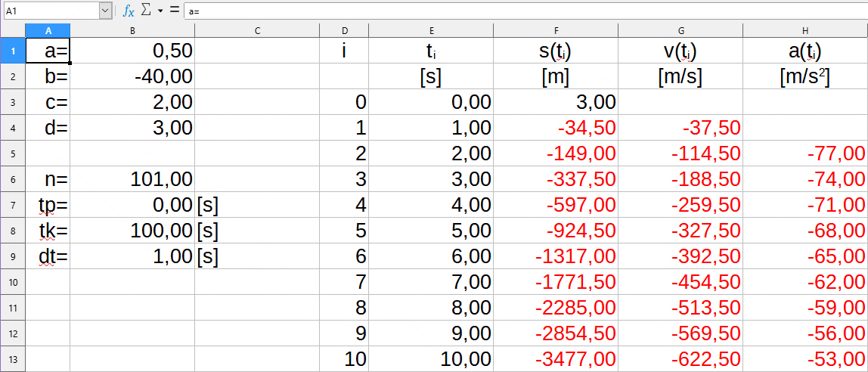Click the tk= label cell in column A

[48, 231]
